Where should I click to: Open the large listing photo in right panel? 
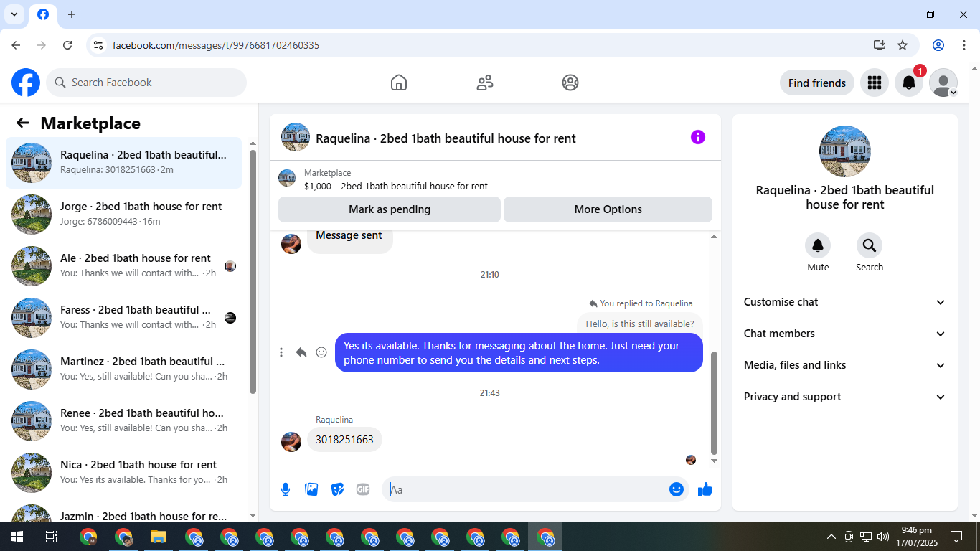pos(845,151)
